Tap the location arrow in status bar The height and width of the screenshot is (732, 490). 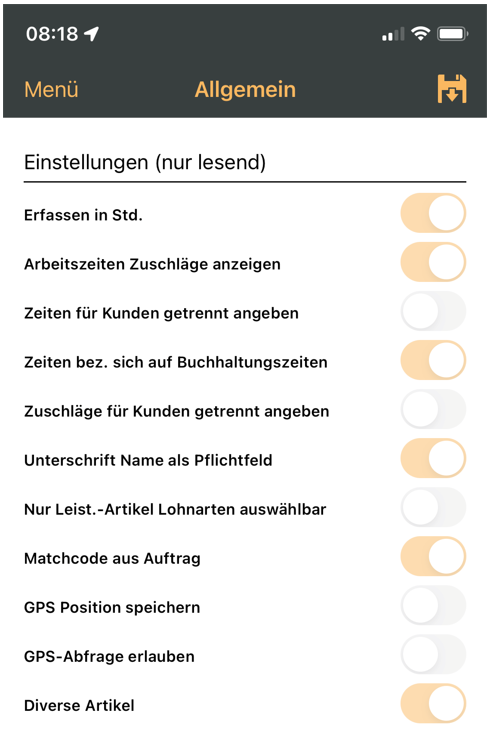91,34
